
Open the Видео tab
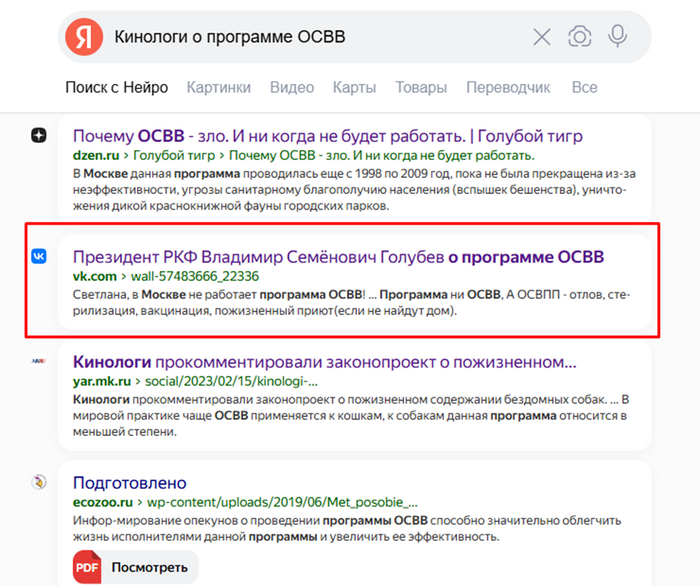click(291, 87)
